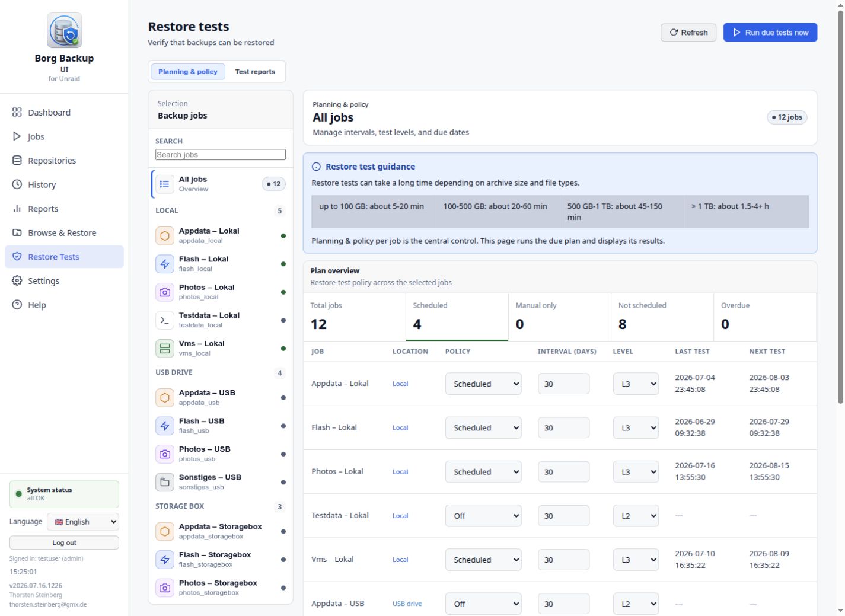The height and width of the screenshot is (616, 845).
Task: Click the LAST TEST column header
Action: pyautogui.click(x=692, y=352)
